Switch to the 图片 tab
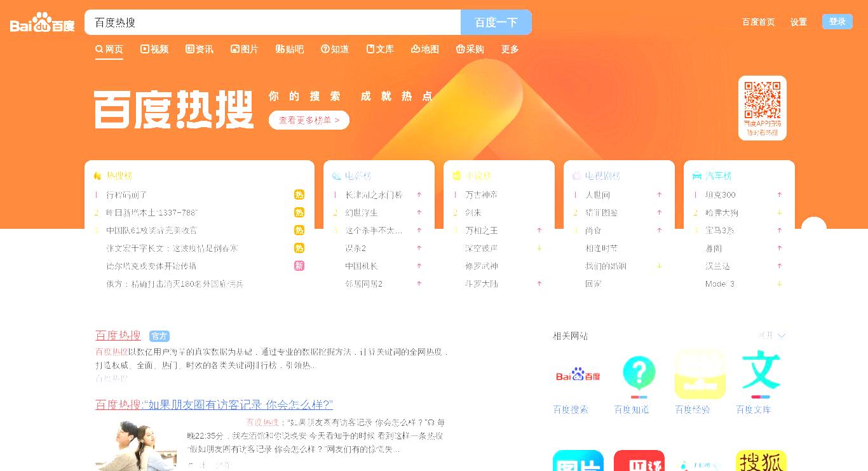The height and width of the screenshot is (471, 868). [245, 49]
